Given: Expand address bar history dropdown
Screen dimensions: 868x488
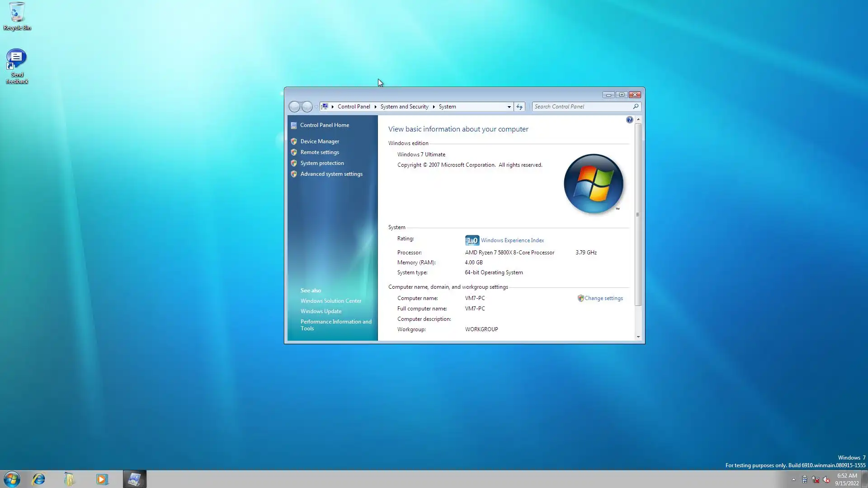Looking at the screenshot, I should point(509,107).
